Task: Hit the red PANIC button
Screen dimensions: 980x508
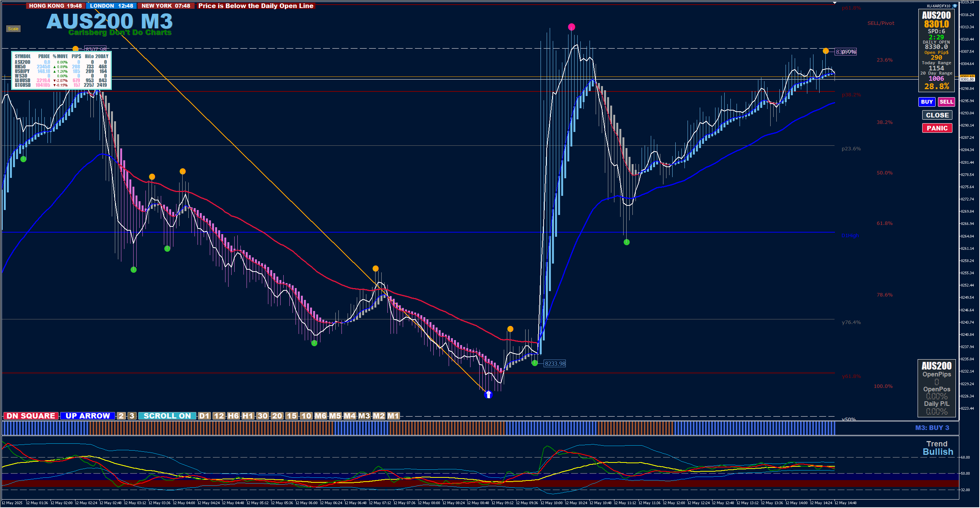Action: pos(937,128)
